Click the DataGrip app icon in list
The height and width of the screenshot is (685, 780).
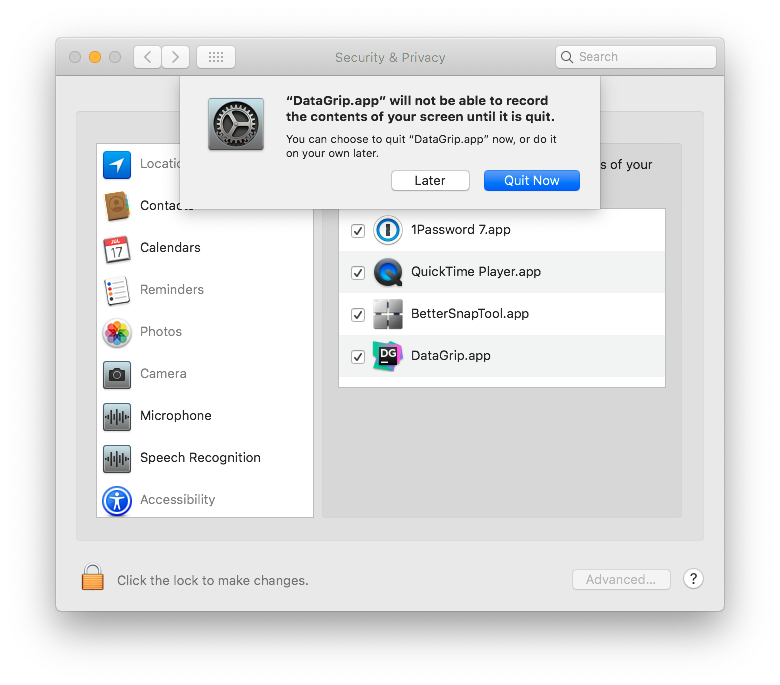point(387,356)
